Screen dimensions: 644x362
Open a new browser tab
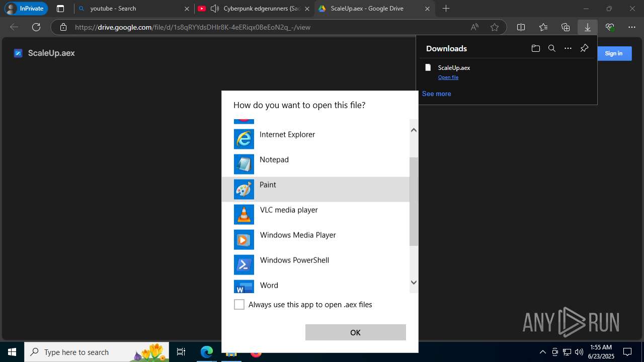pyautogui.click(x=446, y=9)
